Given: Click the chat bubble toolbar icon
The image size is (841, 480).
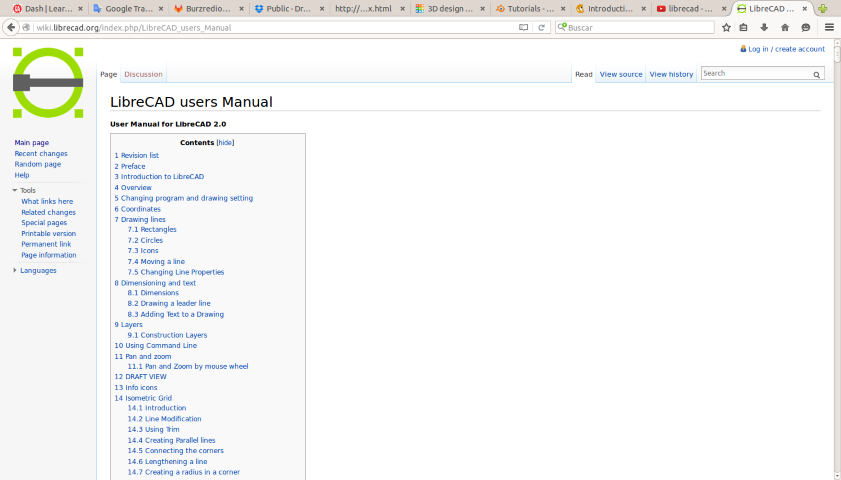Looking at the screenshot, I should [x=806, y=27].
